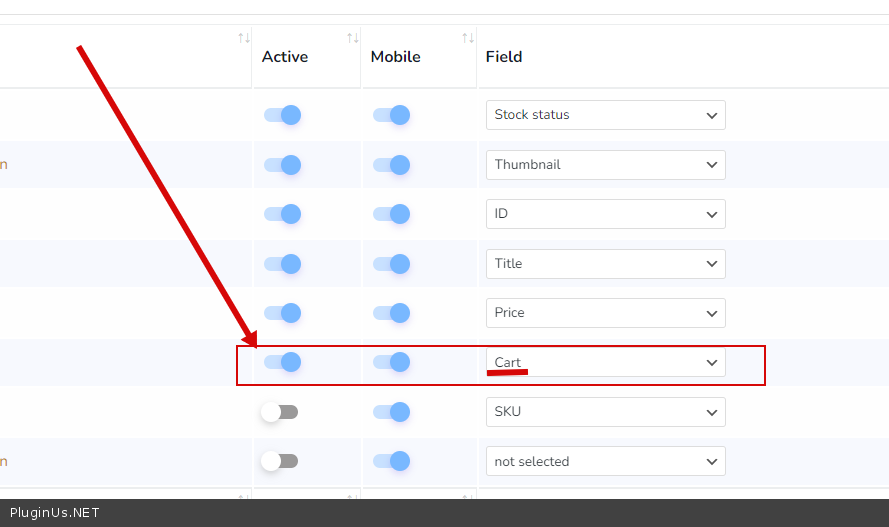
Task: Click the Field column header
Action: point(504,57)
